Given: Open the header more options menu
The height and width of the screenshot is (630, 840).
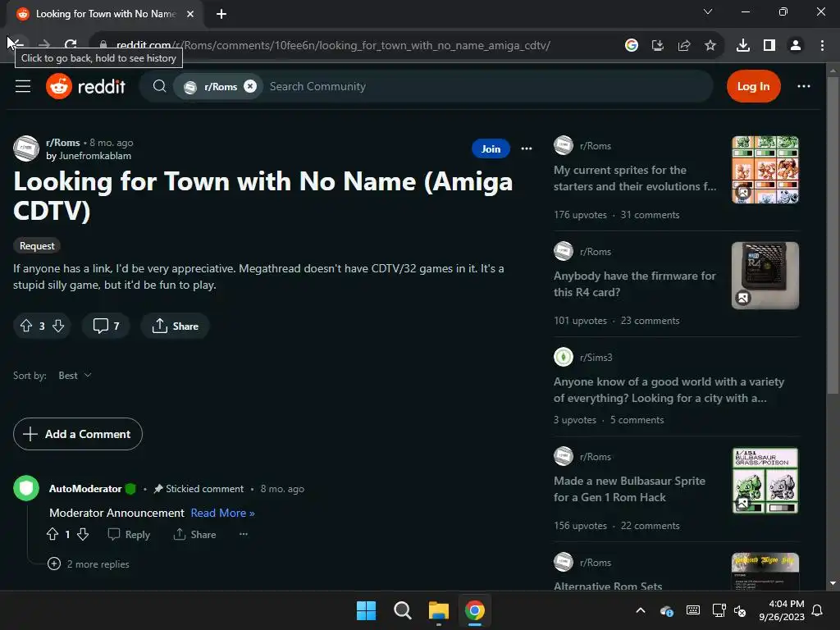Looking at the screenshot, I should [x=804, y=86].
